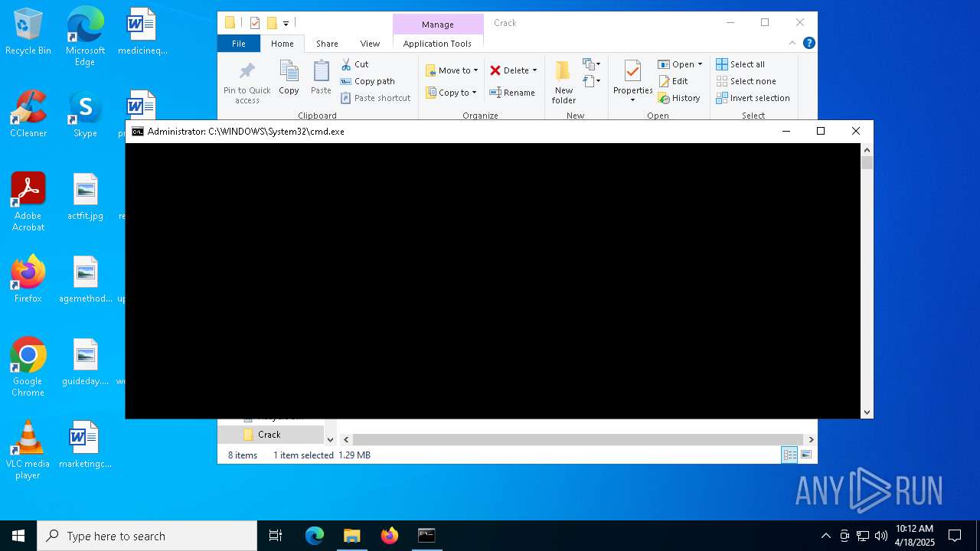Open file History from the ribbon
This screenshot has width=980, height=551.
pyautogui.click(x=679, y=98)
